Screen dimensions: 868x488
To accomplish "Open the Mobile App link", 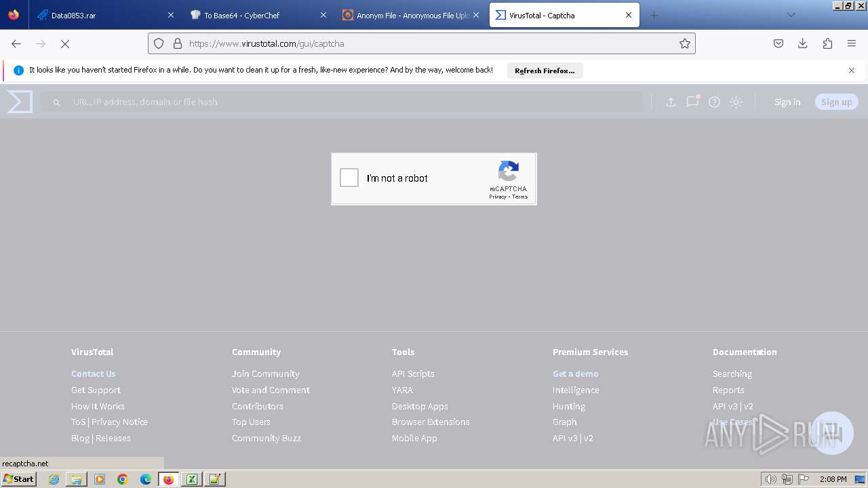I will [x=414, y=438].
